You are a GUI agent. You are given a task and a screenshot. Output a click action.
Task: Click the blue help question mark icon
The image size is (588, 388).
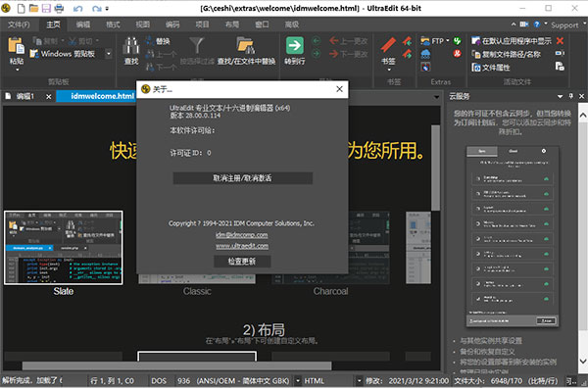(x=537, y=24)
